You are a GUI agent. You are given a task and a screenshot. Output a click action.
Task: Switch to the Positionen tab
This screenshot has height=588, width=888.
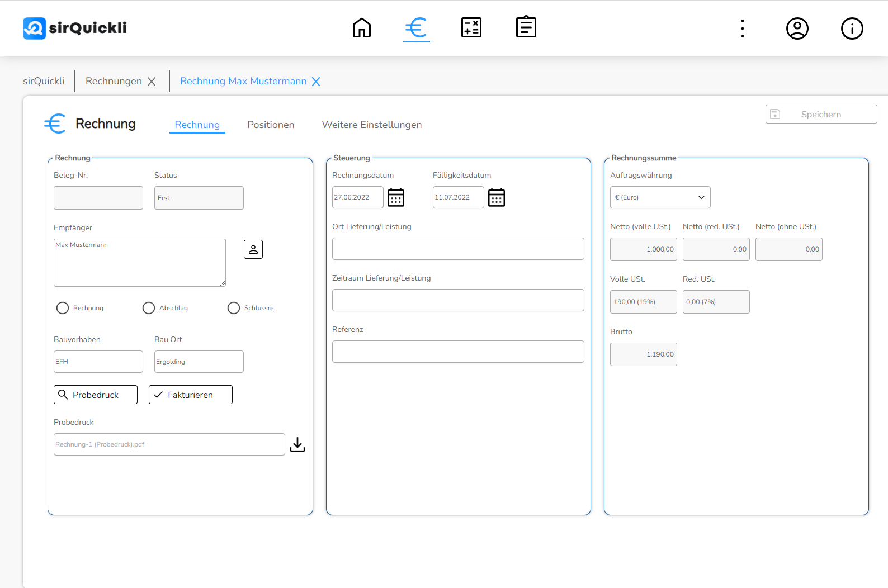271,125
